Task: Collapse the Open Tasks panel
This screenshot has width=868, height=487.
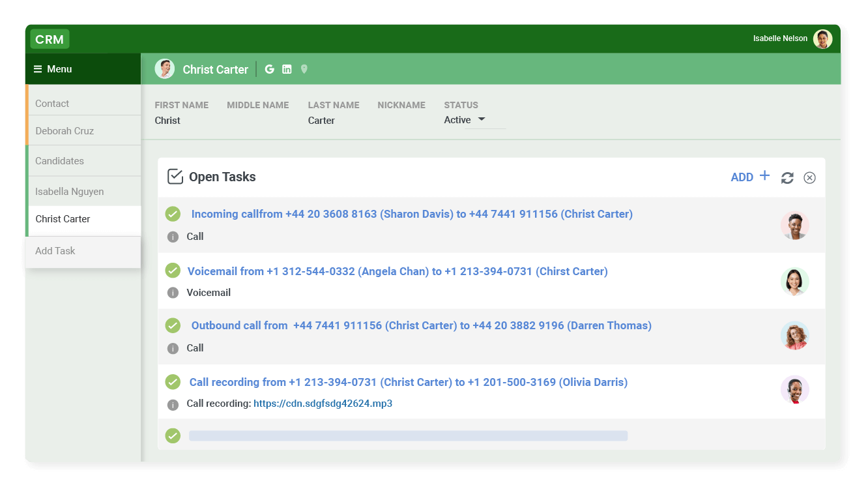Action: click(809, 177)
